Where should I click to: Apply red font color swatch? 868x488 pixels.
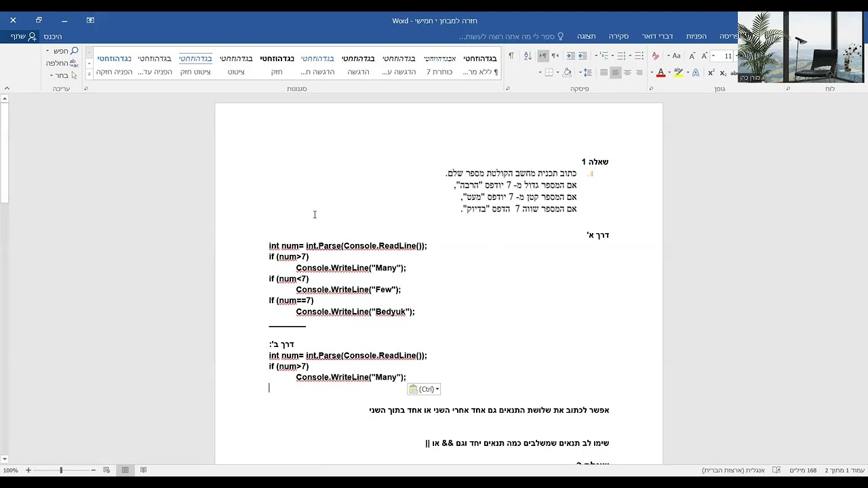(x=661, y=73)
